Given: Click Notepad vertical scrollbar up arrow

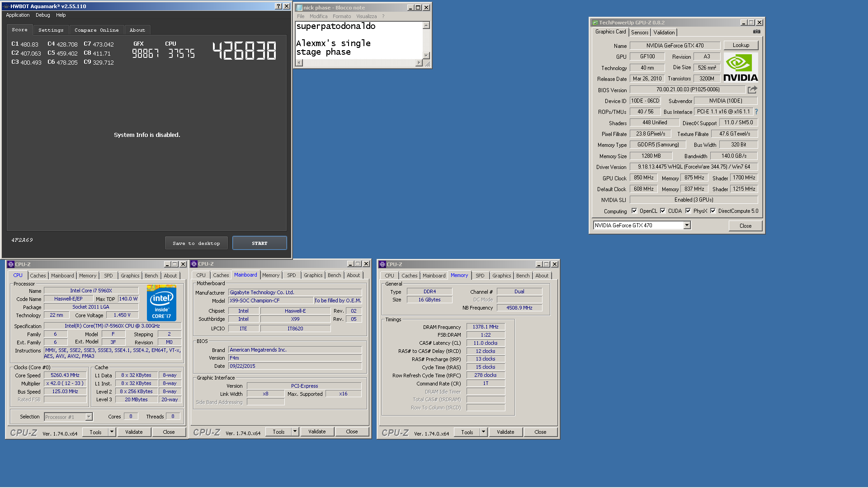Looking at the screenshot, I should (x=426, y=25).
